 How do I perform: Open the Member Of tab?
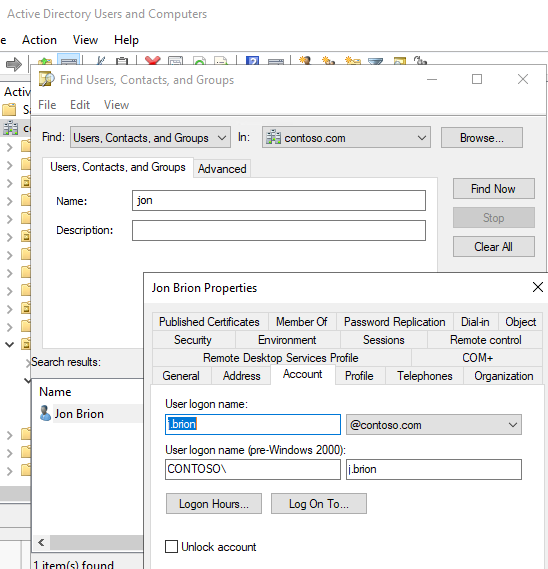(x=302, y=322)
